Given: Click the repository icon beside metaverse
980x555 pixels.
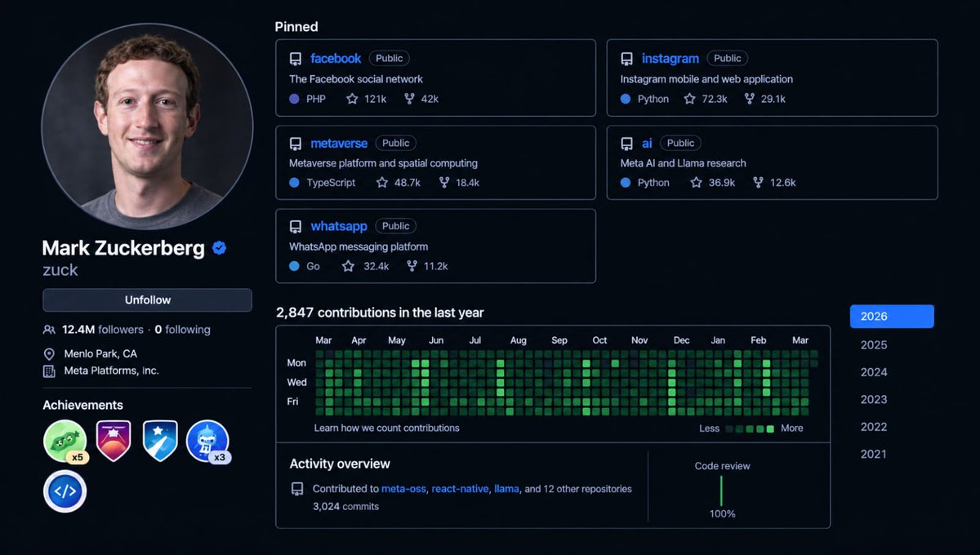Looking at the screenshot, I should [296, 144].
